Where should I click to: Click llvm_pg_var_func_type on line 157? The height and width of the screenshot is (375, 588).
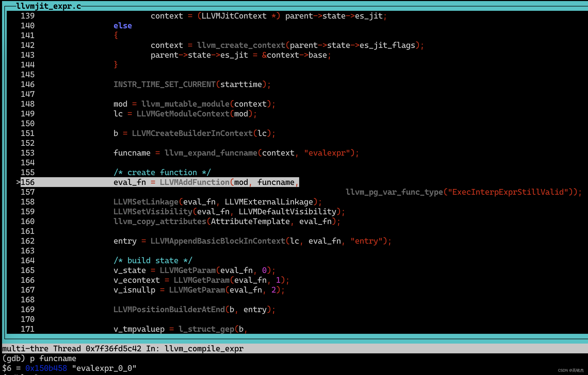(x=394, y=192)
